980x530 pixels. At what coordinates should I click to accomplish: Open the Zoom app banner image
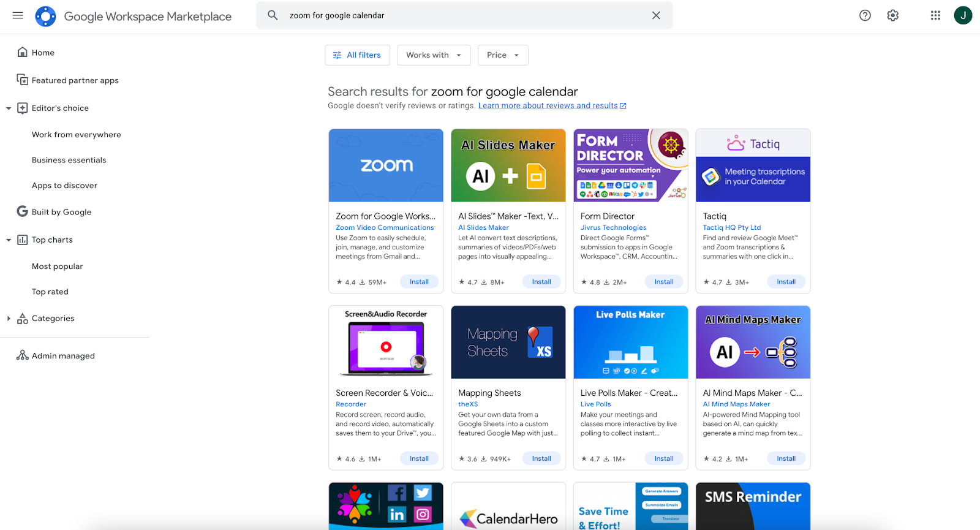[386, 165]
